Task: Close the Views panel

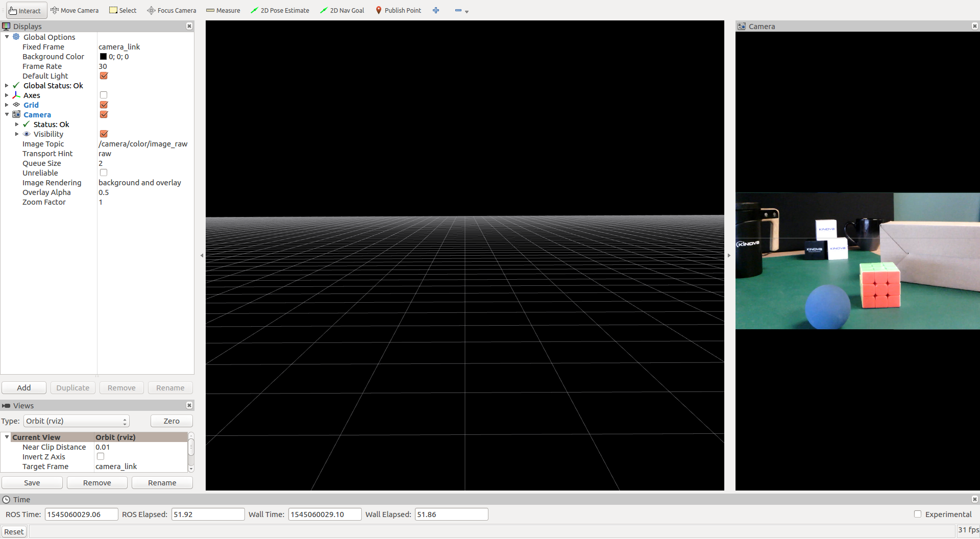Action: point(189,405)
